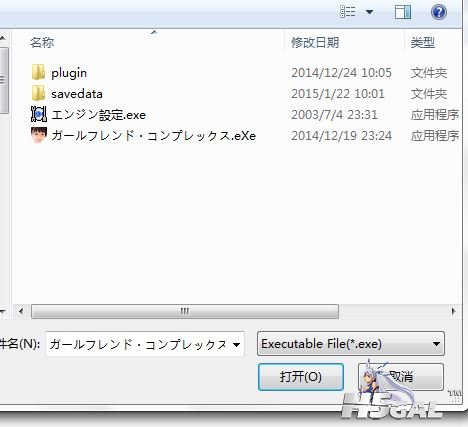Click the 取消 button
Image resolution: width=468 pixels, height=427 pixels.
[x=401, y=377]
